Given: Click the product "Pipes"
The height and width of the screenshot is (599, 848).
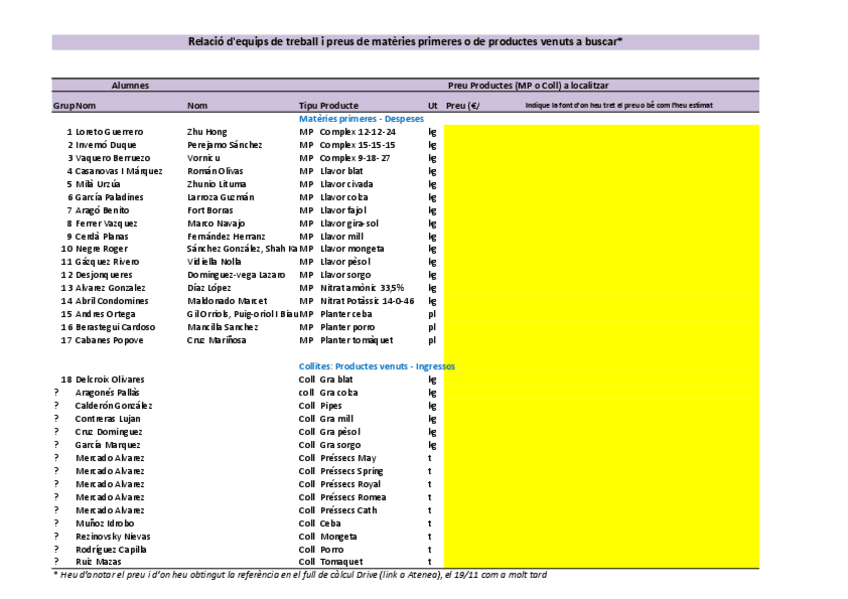Looking at the screenshot, I should pos(330,405).
